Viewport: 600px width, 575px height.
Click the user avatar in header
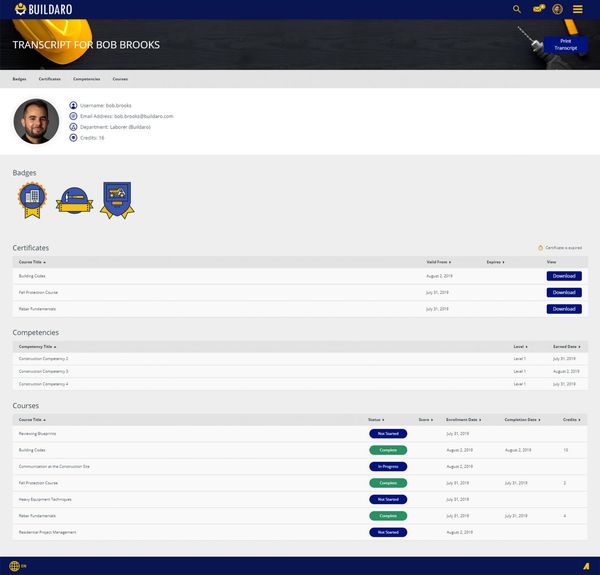[557, 9]
